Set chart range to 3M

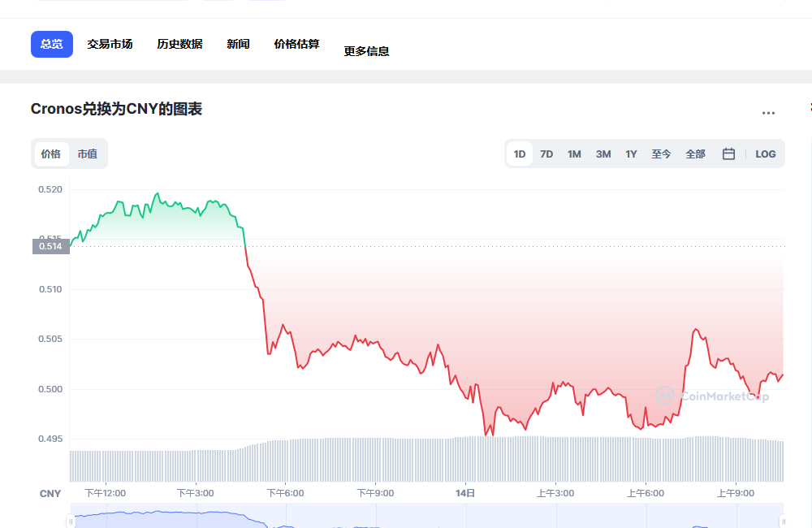603,154
